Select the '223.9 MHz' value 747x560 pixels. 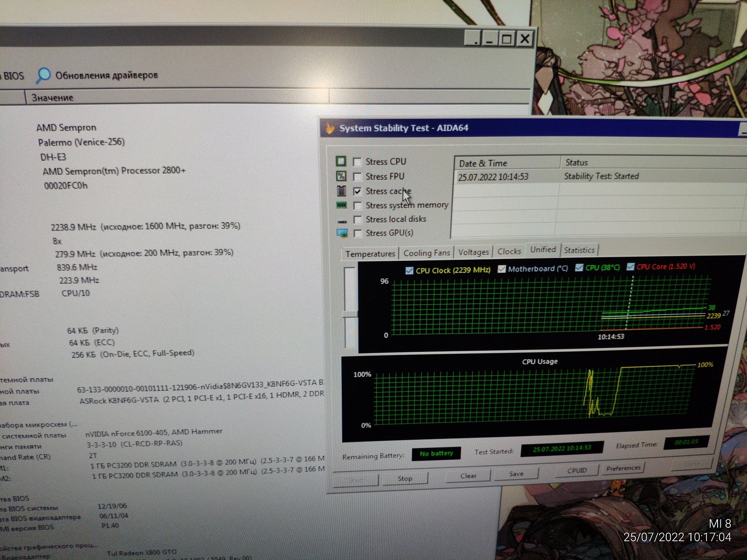point(79,280)
